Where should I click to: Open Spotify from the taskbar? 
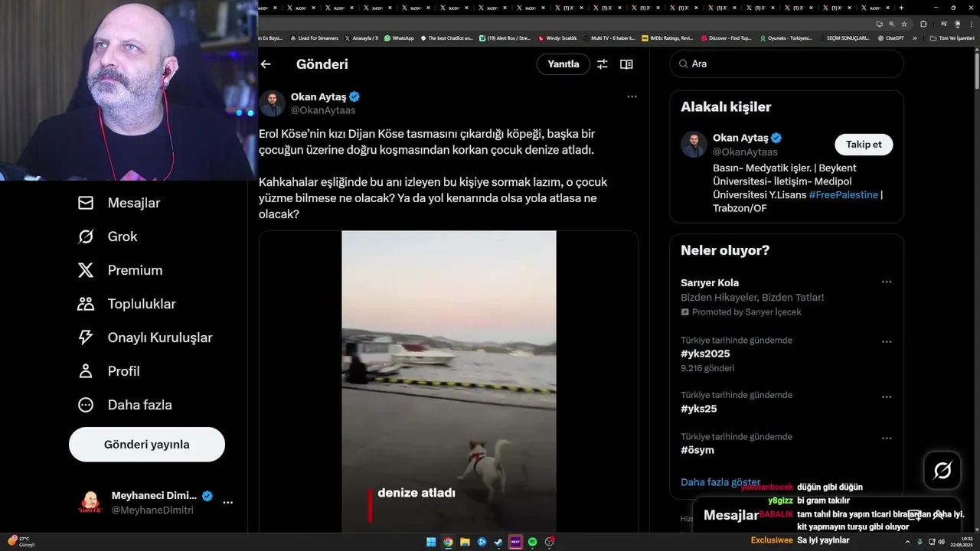(x=532, y=542)
